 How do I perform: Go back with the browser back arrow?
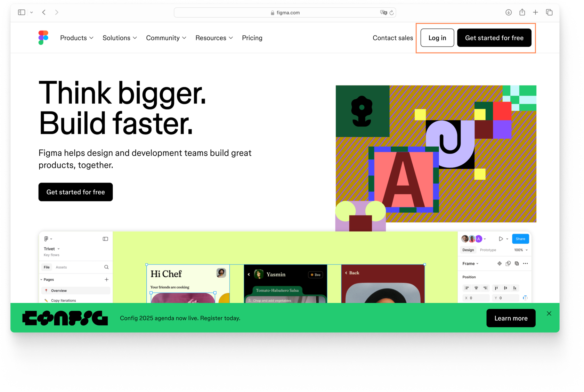click(44, 12)
